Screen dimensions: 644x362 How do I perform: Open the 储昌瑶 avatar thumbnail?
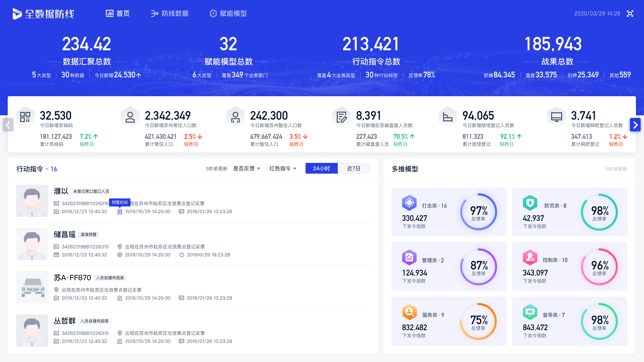(32, 244)
